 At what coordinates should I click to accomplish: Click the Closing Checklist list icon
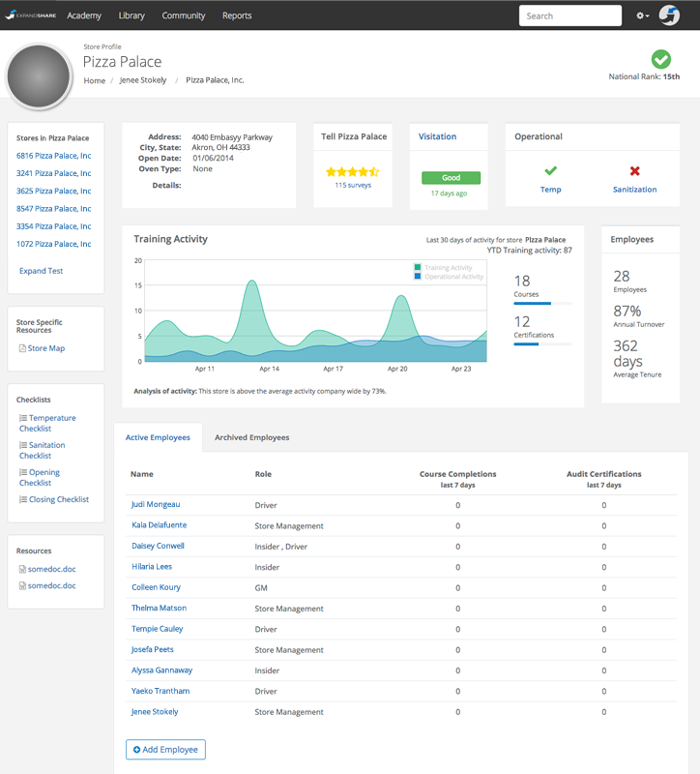click(x=22, y=499)
